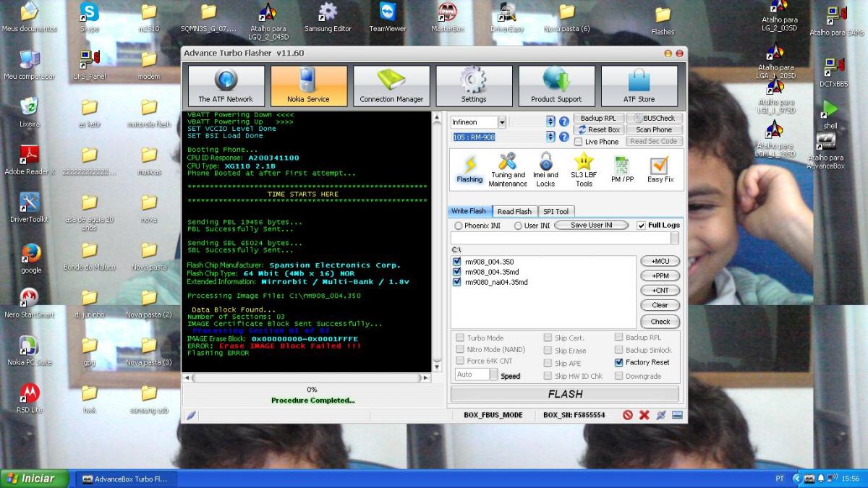Image resolution: width=868 pixels, height=488 pixels.
Task: Switch to Read Flash tab
Action: [514, 211]
